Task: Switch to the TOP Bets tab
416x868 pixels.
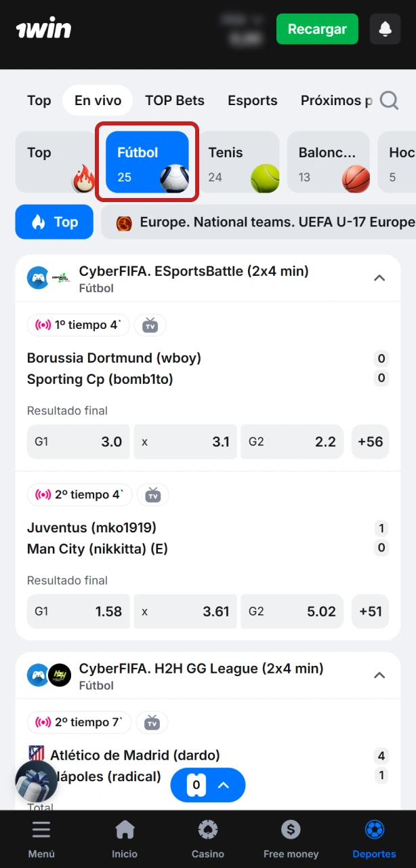Action: coord(175,100)
